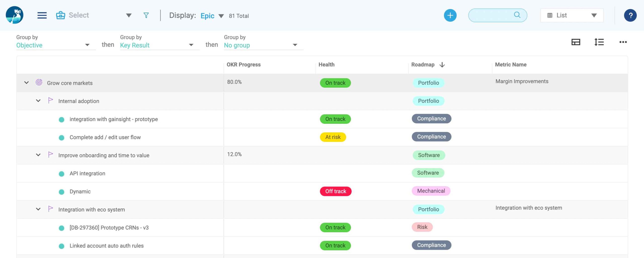Click Software tag on API integration row
Screen dimensions: 644x258
coord(428,173)
